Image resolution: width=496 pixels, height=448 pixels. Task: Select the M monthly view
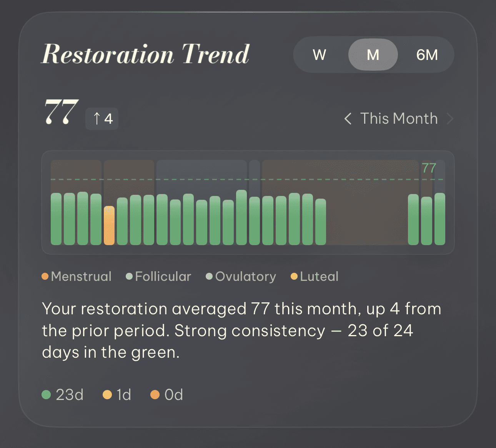point(373,55)
